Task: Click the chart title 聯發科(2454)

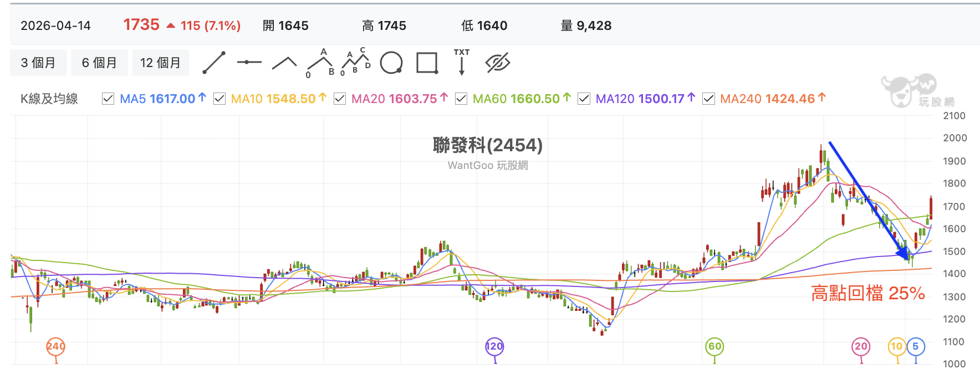Action: [x=488, y=145]
